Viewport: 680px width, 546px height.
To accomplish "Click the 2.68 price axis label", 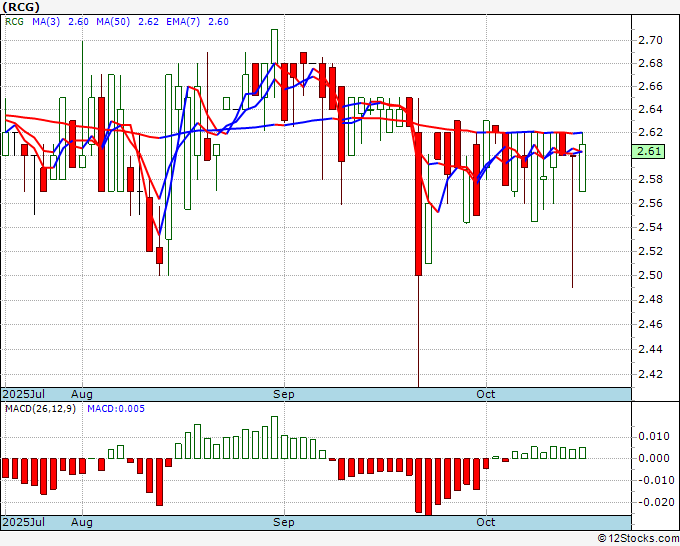I will click(x=651, y=63).
